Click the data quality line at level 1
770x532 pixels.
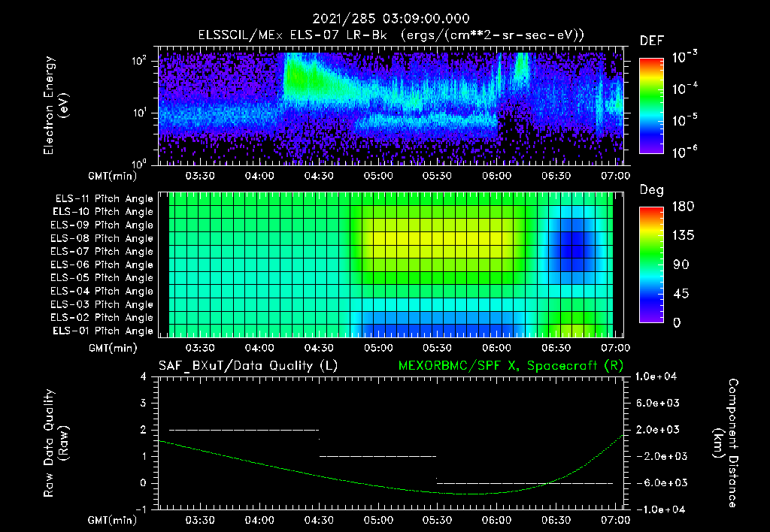tap(377, 456)
